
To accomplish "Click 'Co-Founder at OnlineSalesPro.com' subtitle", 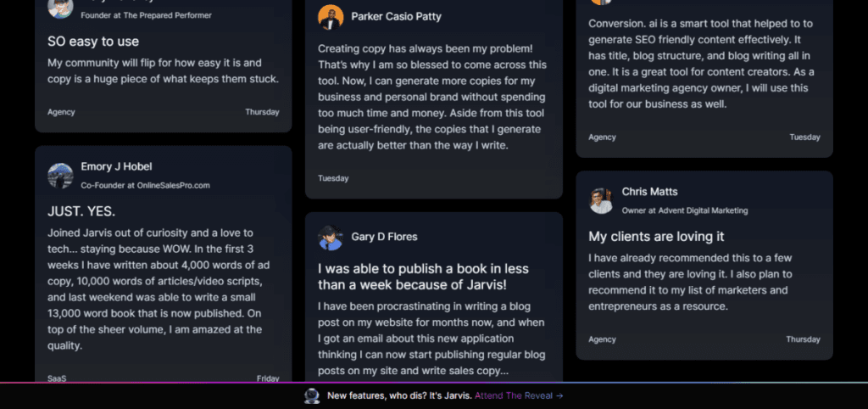I will [145, 185].
